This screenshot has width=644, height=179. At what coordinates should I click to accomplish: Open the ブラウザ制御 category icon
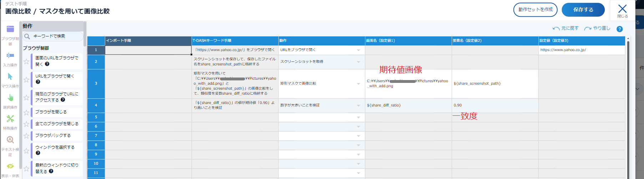pos(10,29)
